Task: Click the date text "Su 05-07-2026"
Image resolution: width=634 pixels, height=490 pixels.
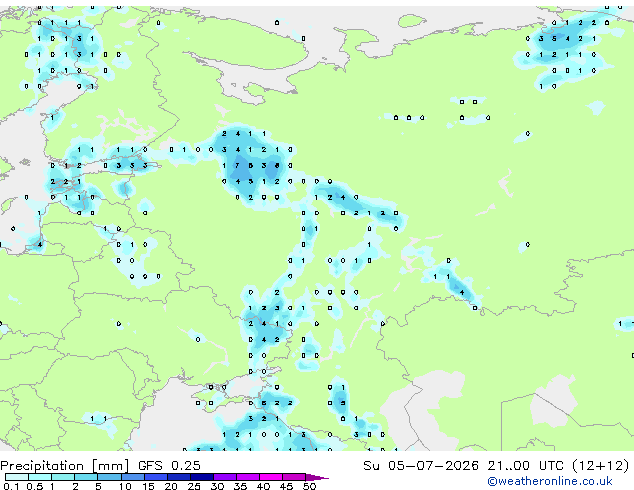Action: tap(421, 466)
